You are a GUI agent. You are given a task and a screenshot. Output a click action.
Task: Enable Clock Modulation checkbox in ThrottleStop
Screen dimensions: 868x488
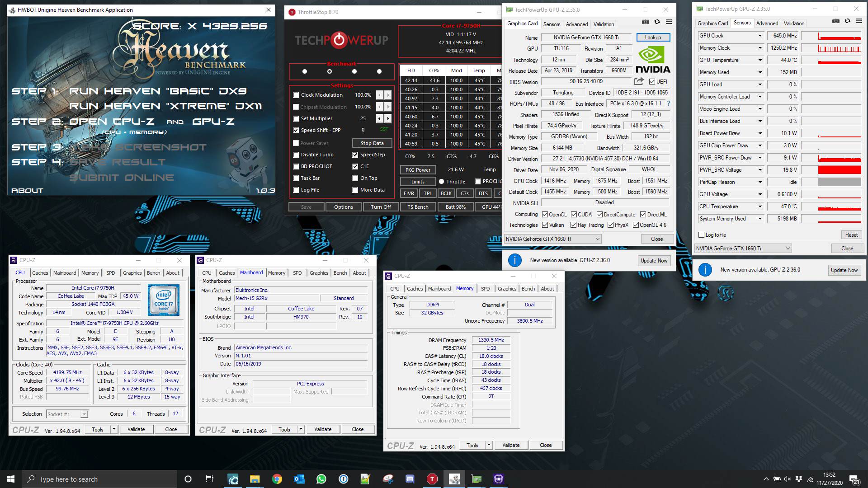tap(296, 95)
